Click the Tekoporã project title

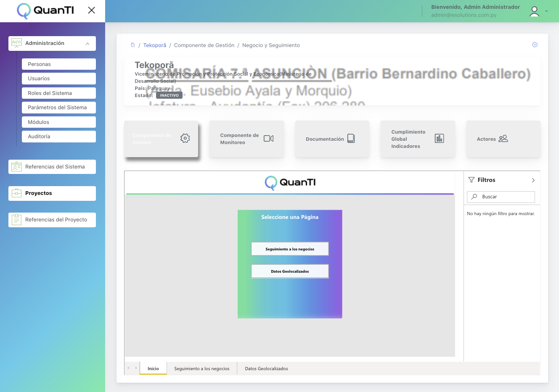click(x=154, y=65)
